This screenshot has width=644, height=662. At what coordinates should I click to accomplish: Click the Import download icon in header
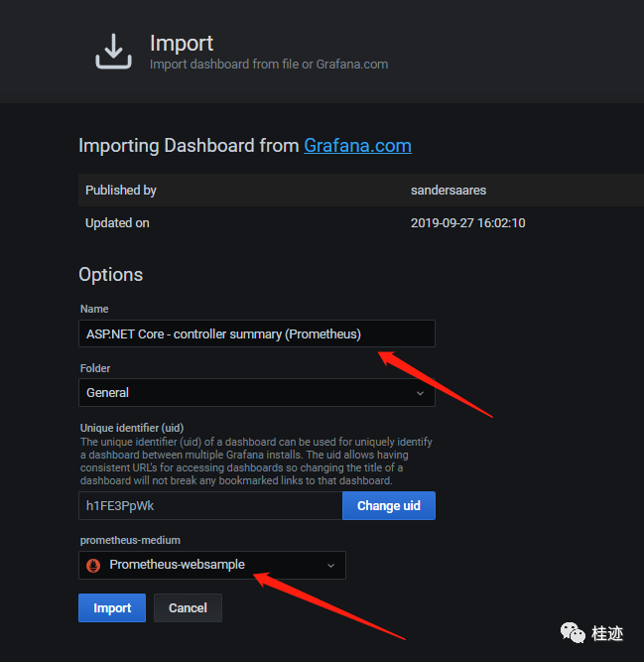113,51
